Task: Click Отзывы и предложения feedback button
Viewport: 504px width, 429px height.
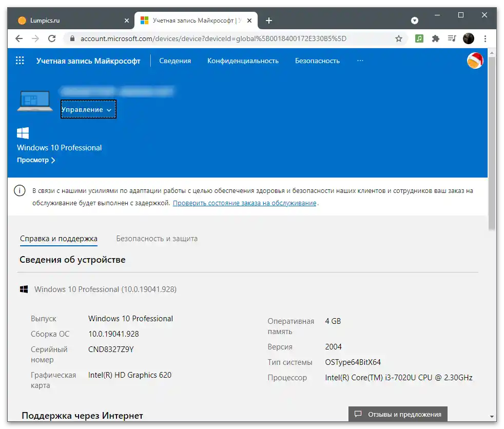Action: click(398, 414)
